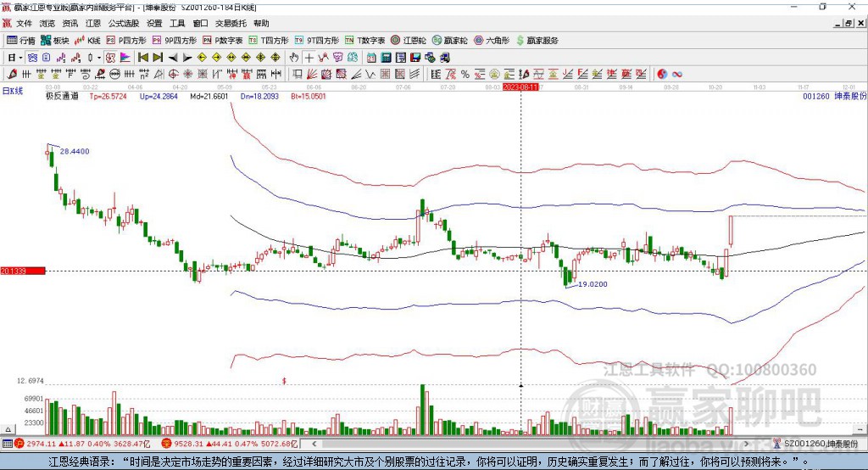Open the T数字表 tool
Viewport: 868px width, 470px height.
click(x=364, y=41)
